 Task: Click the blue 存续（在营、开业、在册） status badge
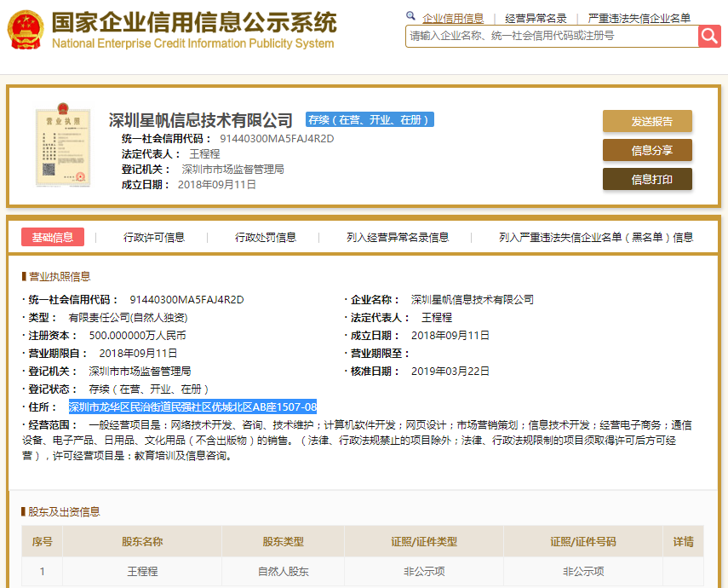point(370,119)
